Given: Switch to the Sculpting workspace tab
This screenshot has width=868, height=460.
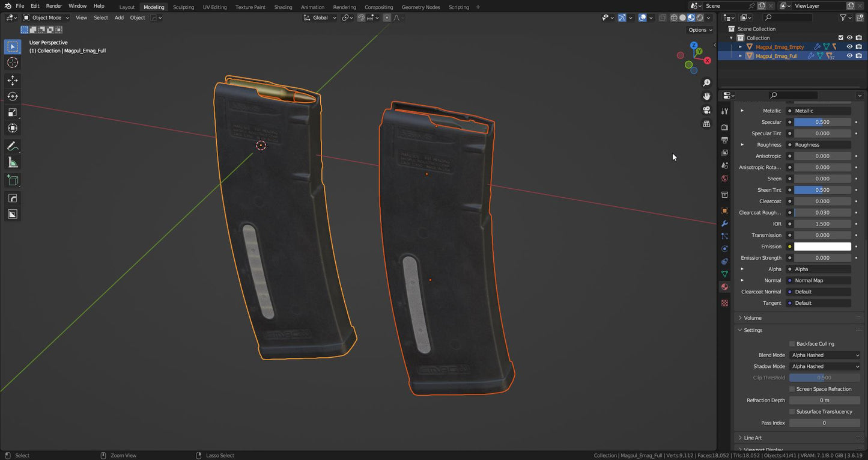Looking at the screenshot, I should [183, 7].
